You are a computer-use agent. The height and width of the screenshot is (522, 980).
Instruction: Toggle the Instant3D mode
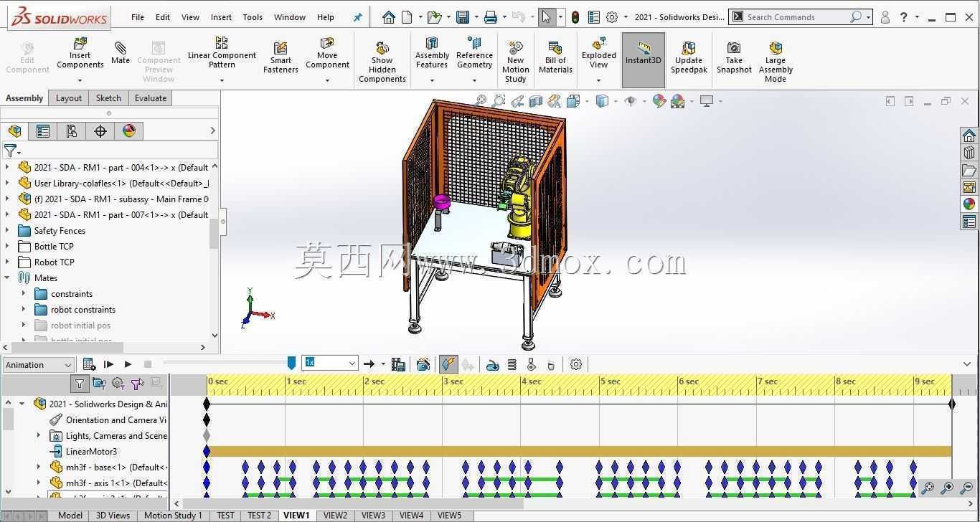[x=644, y=60]
